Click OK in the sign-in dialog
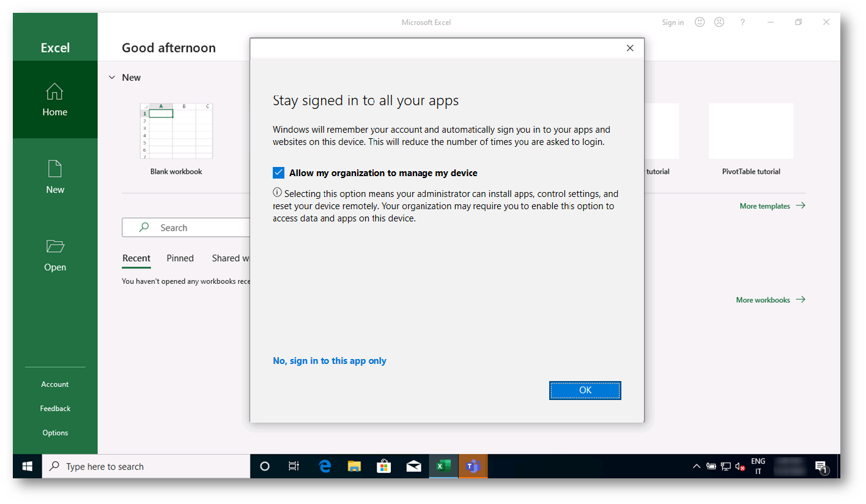This screenshot has height=504, width=866. click(585, 390)
